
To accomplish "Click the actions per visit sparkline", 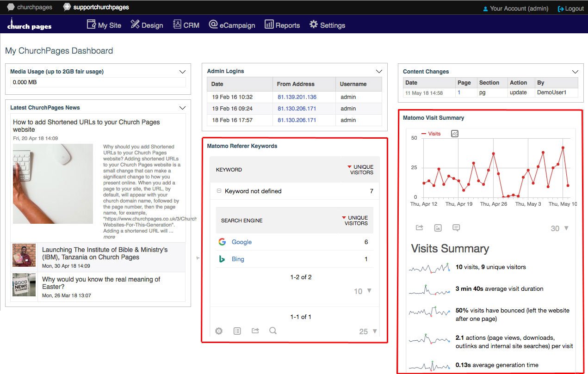I will pyautogui.click(x=429, y=339).
